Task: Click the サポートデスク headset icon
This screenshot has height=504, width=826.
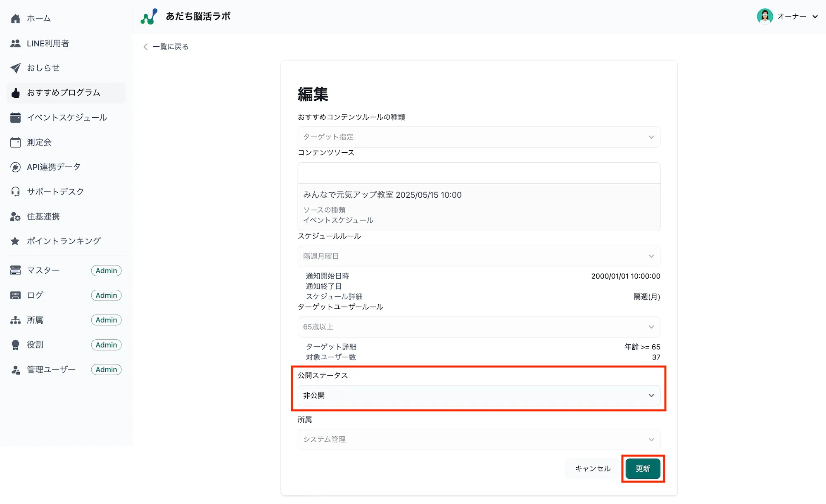Action: coord(15,192)
